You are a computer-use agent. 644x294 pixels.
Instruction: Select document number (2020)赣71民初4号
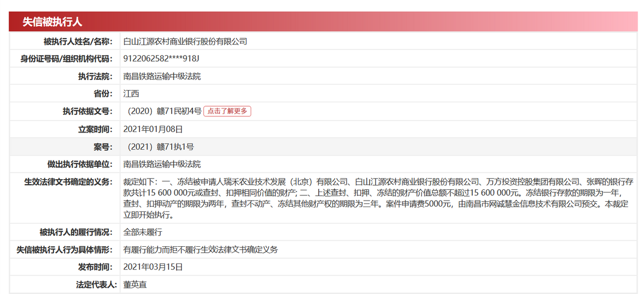pyautogui.click(x=163, y=111)
